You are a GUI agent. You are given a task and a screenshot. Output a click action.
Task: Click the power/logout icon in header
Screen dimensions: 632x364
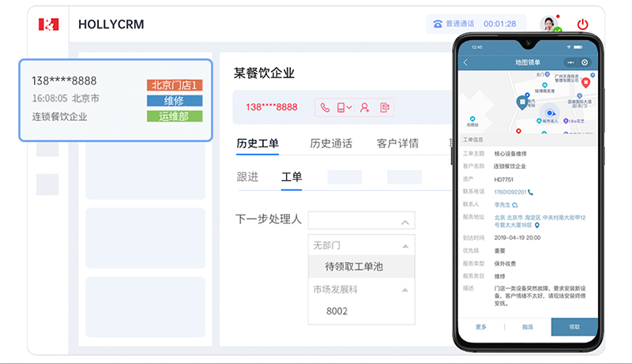point(582,24)
